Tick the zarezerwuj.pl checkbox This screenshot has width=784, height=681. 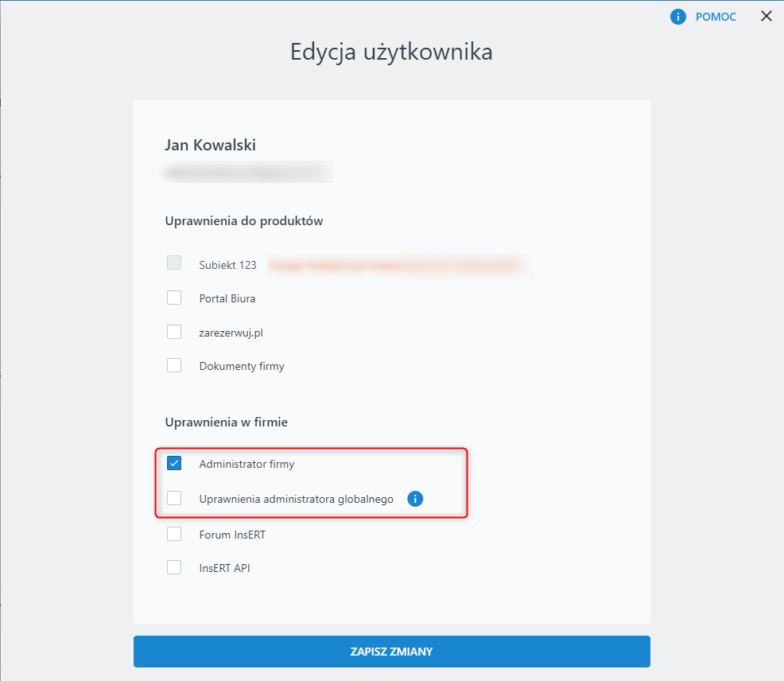click(x=174, y=332)
